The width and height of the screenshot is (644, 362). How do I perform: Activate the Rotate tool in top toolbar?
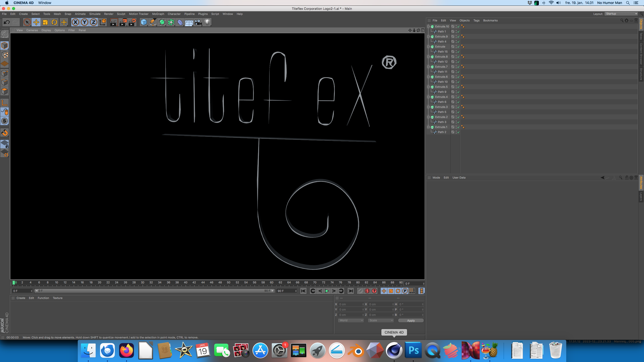54,22
